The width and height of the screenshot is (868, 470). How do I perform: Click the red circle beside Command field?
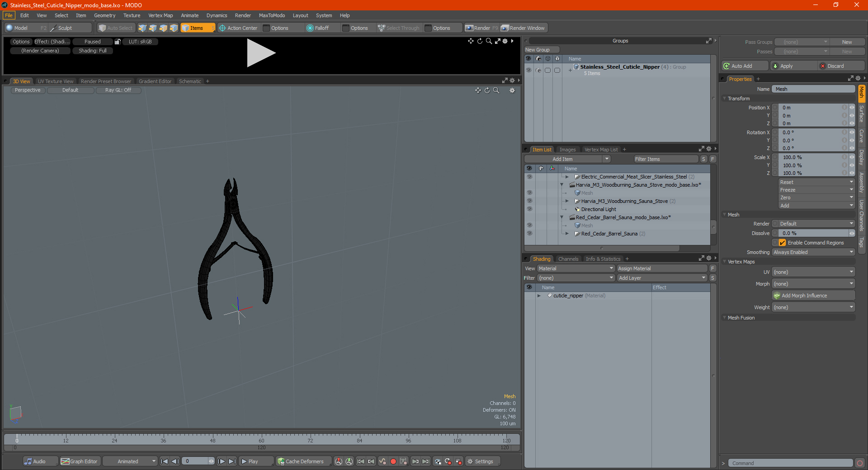(x=860, y=463)
